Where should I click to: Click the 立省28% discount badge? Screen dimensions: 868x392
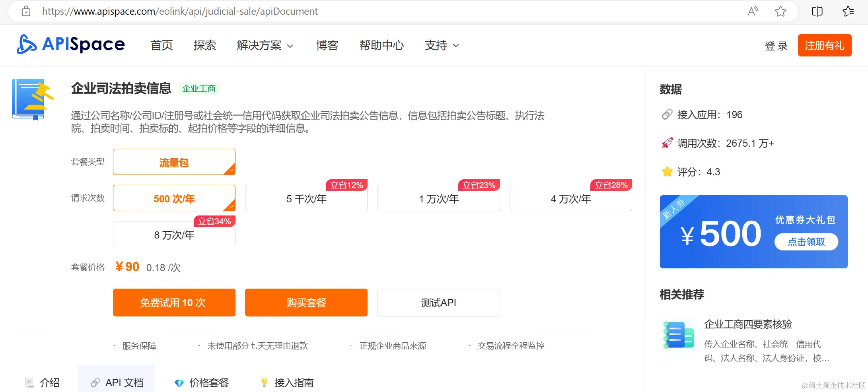[611, 185]
